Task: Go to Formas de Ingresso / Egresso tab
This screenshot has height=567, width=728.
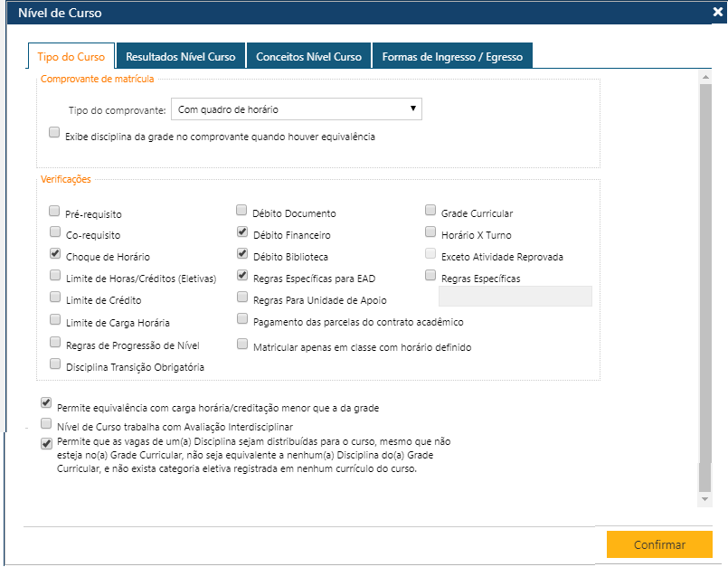Action: (452, 57)
